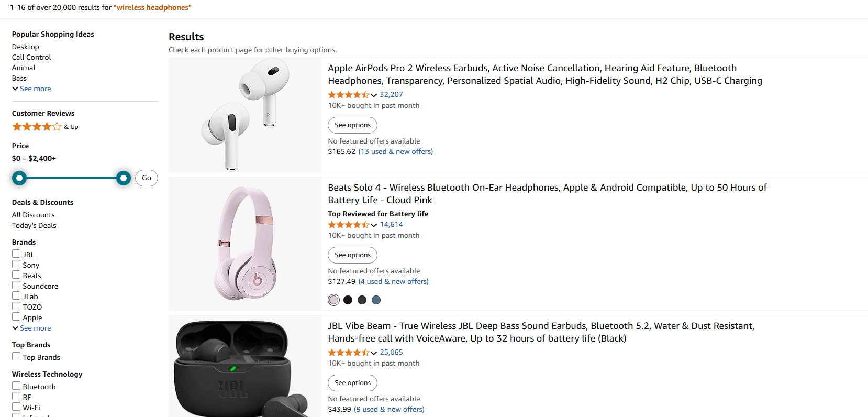This screenshot has height=417, width=868.
Task: Enable the Top Brands filter
Action: (16, 356)
